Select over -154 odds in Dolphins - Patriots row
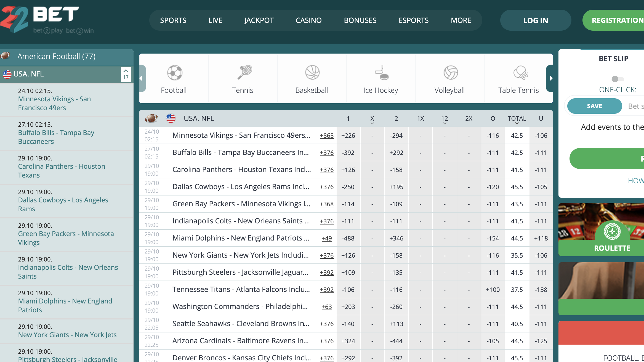This screenshot has width=644, height=362. point(493,238)
